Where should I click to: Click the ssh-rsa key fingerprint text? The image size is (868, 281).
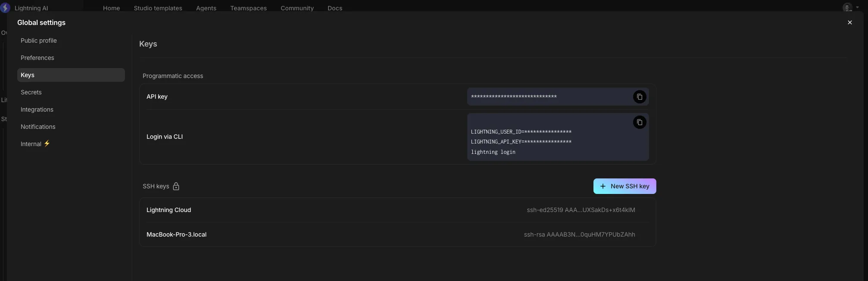[x=579, y=234]
